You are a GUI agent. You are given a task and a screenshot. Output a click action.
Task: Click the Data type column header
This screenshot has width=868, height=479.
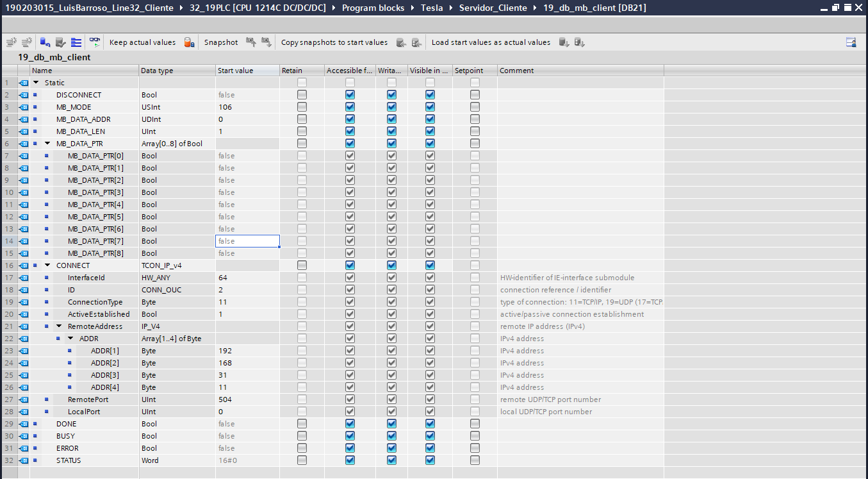click(x=177, y=71)
